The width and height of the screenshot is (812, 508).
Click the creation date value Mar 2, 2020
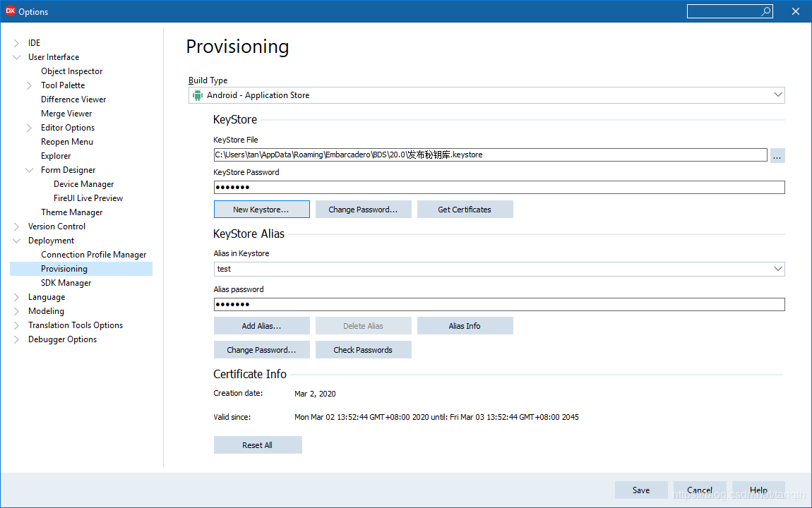pos(315,394)
